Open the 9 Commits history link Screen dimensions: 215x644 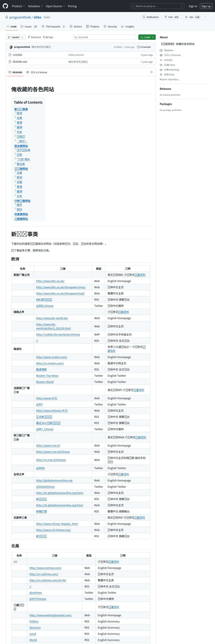click(144, 47)
